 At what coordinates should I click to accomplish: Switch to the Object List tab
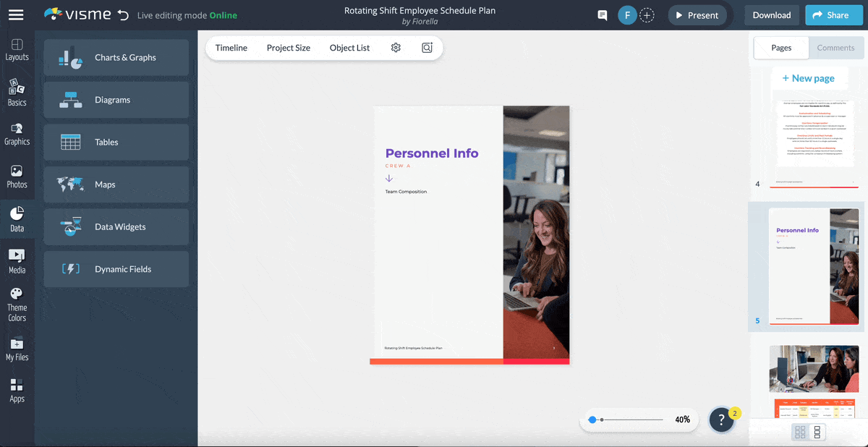[x=349, y=48]
